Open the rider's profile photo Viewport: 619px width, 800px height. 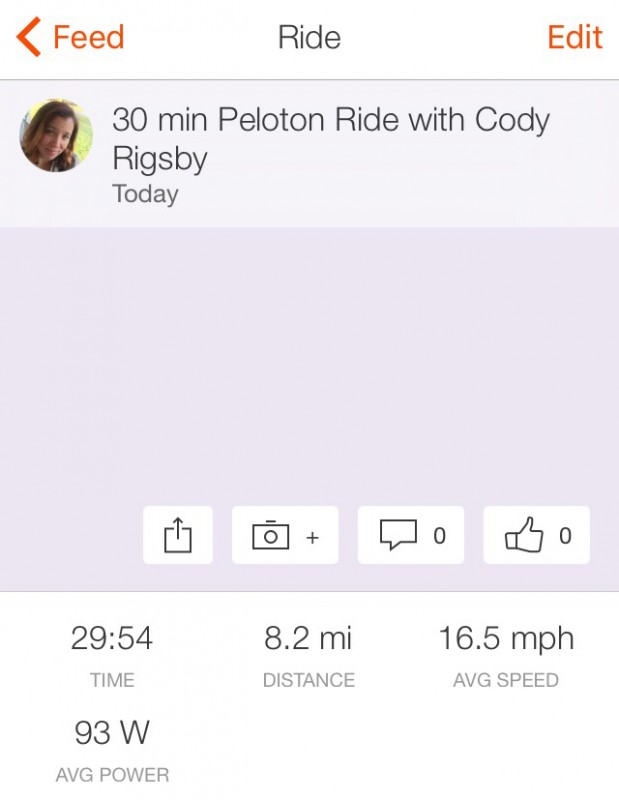point(57,135)
